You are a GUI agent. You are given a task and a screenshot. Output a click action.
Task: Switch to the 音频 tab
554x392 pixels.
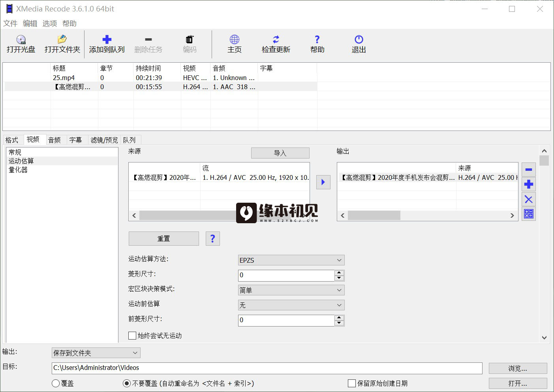[54, 140]
